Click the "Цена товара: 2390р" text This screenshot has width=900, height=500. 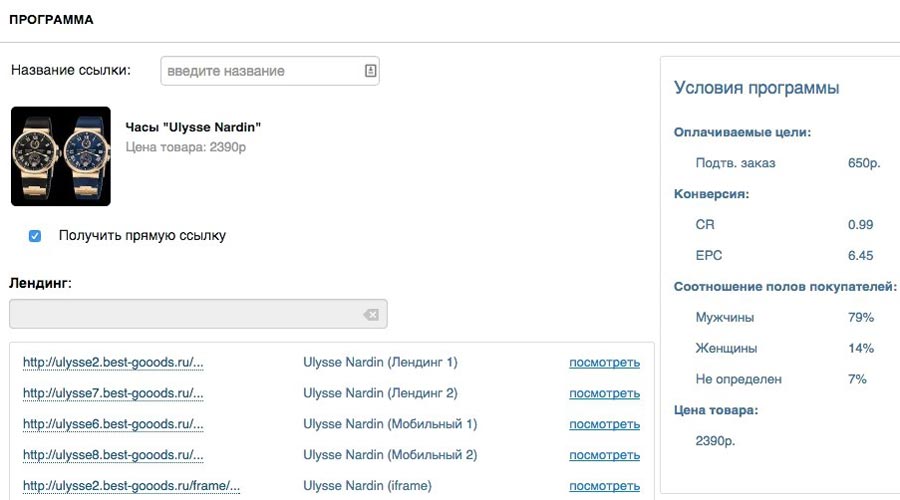coord(185,147)
